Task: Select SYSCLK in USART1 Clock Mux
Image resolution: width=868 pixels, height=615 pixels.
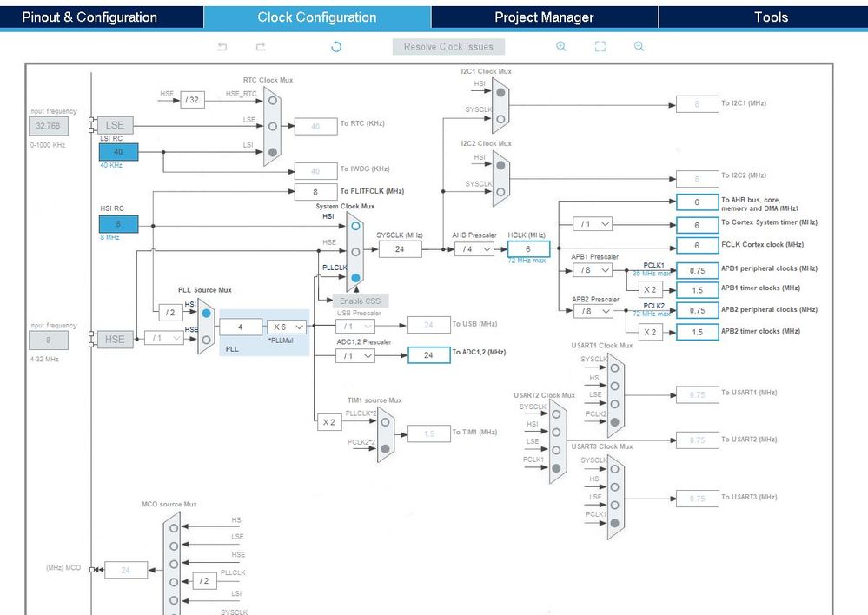Action: coord(615,368)
